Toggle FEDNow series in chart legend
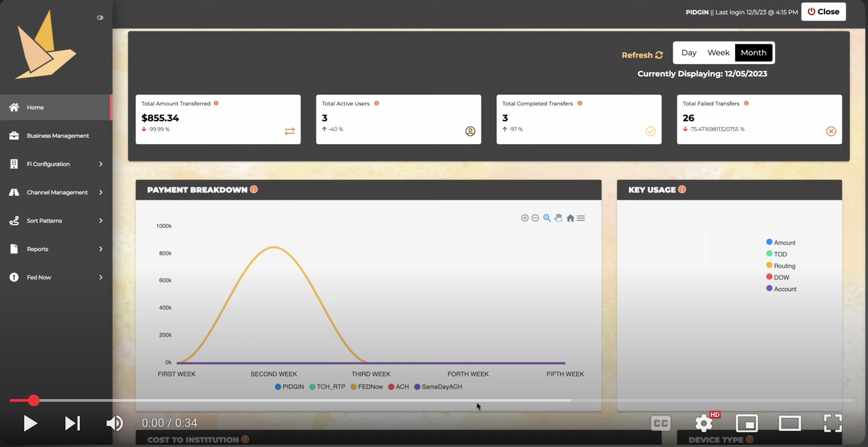The image size is (868, 447). click(367, 387)
